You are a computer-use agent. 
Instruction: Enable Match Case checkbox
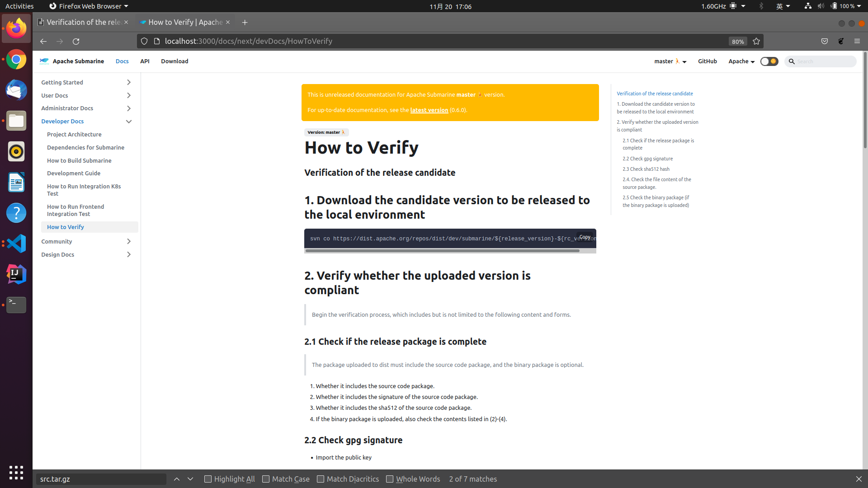click(x=266, y=479)
